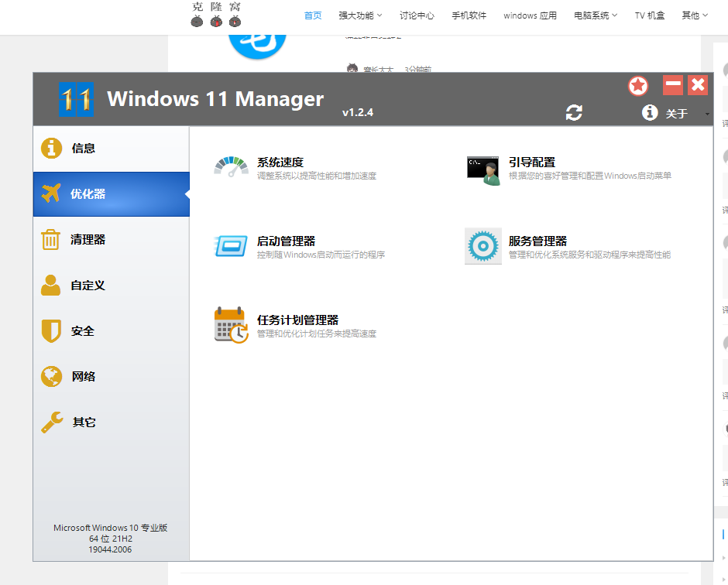This screenshot has height=585, width=728.
Task: Minimize the Windows 11 Manager window
Action: [x=673, y=85]
